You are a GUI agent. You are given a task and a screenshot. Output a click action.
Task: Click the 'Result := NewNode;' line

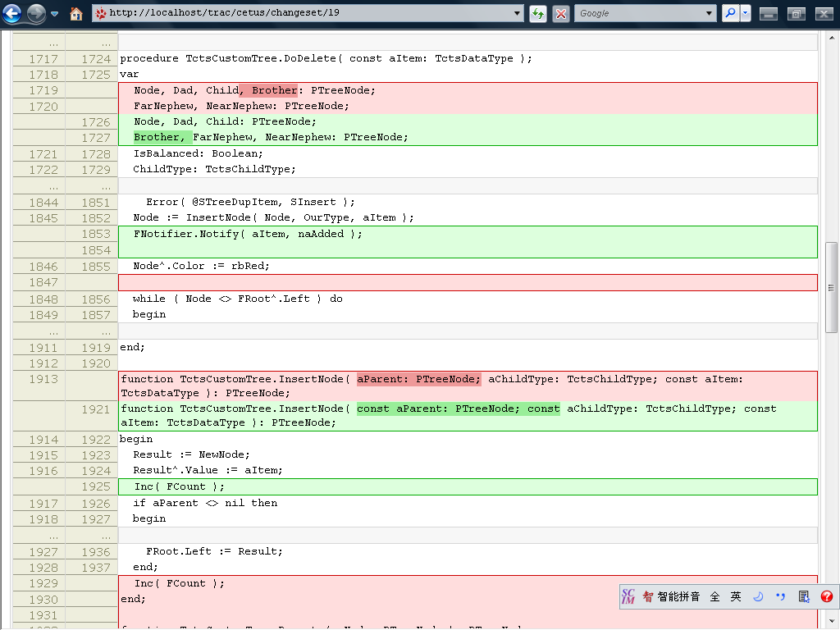(x=191, y=454)
